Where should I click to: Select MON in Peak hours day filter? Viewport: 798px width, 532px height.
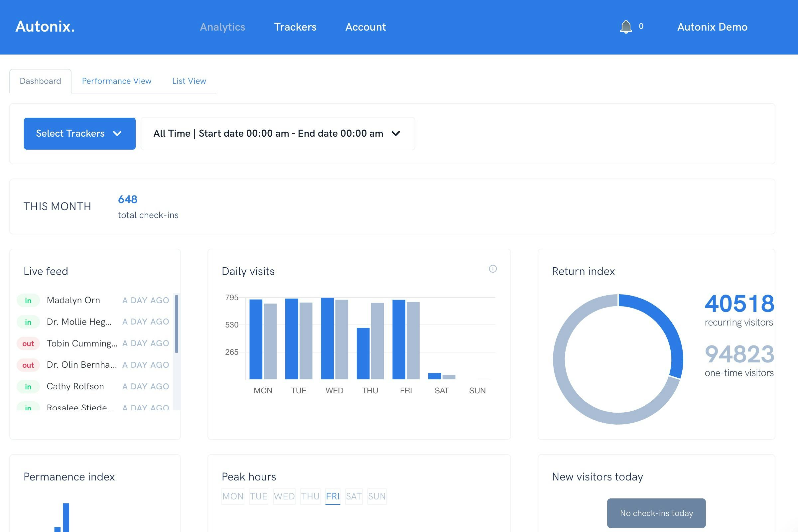click(x=233, y=496)
